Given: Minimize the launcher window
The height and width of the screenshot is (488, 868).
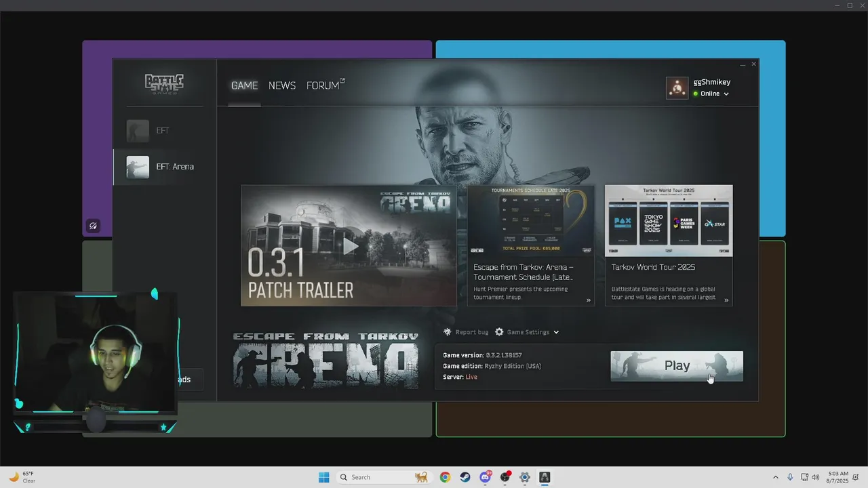Looking at the screenshot, I should (x=743, y=64).
